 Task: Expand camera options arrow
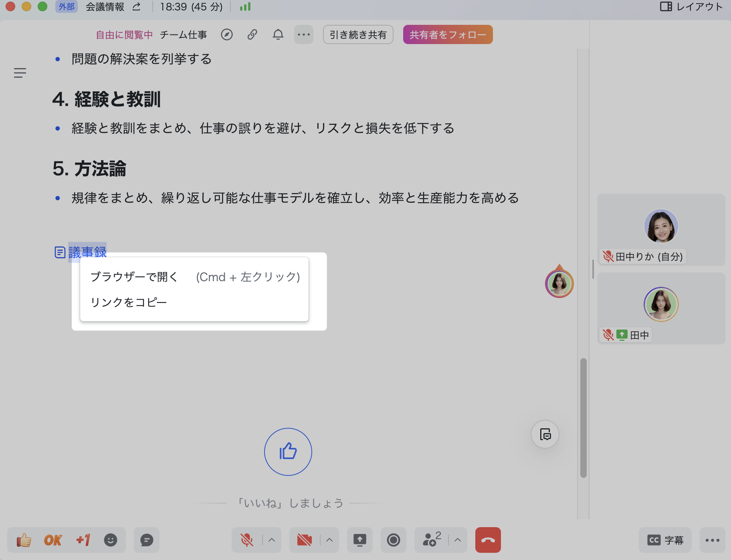click(329, 540)
